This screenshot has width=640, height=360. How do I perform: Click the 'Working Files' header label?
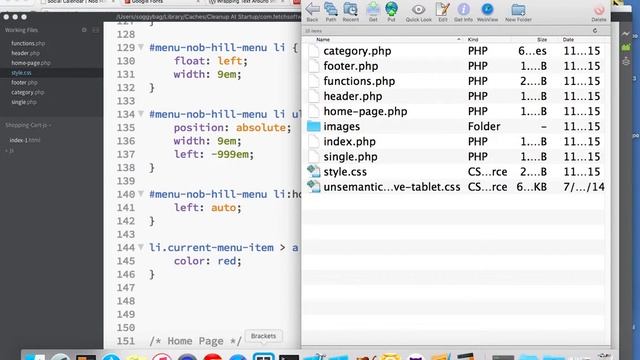[x=21, y=30]
